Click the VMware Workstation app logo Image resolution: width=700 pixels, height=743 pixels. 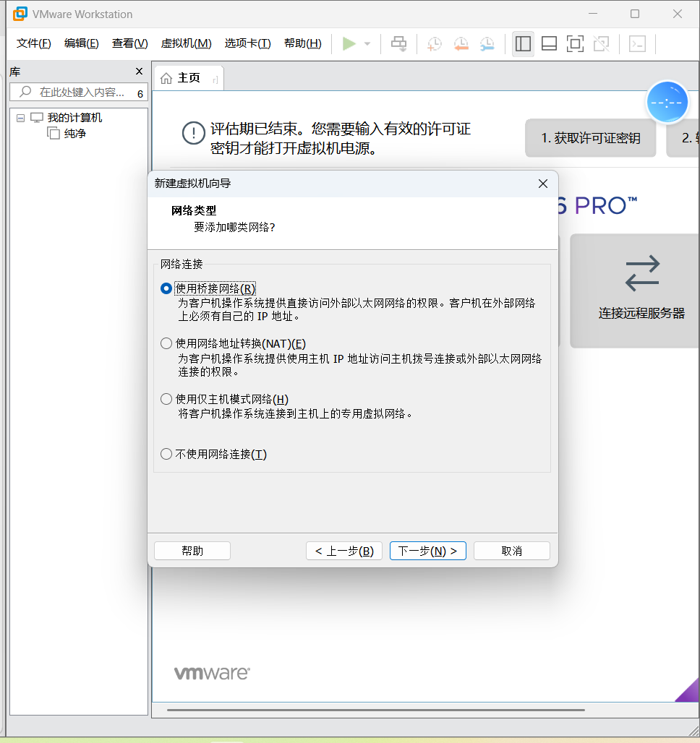click(20, 14)
